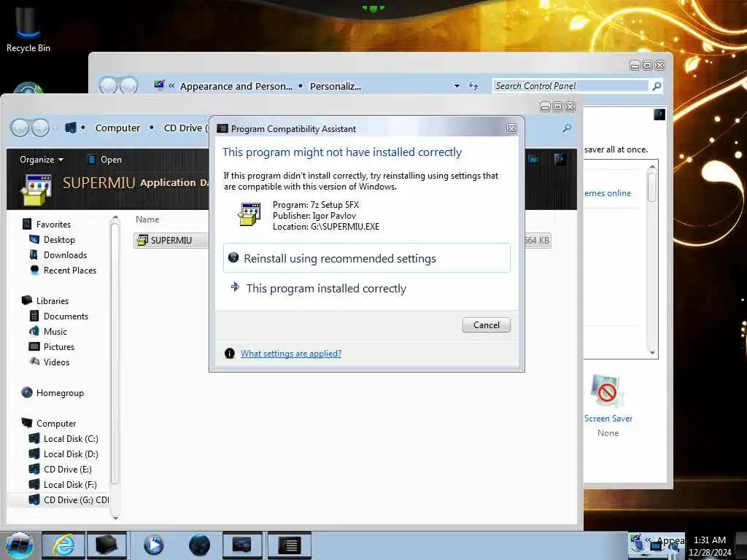Click Appearance and Personalization breadcrumb in Control Panel
The width and height of the screenshot is (747, 560).
click(x=236, y=86)
